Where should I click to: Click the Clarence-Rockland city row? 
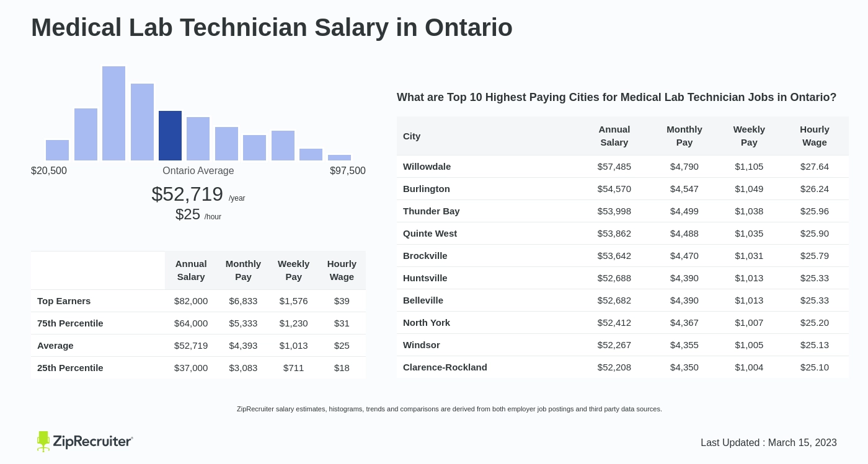coord(623,367)
